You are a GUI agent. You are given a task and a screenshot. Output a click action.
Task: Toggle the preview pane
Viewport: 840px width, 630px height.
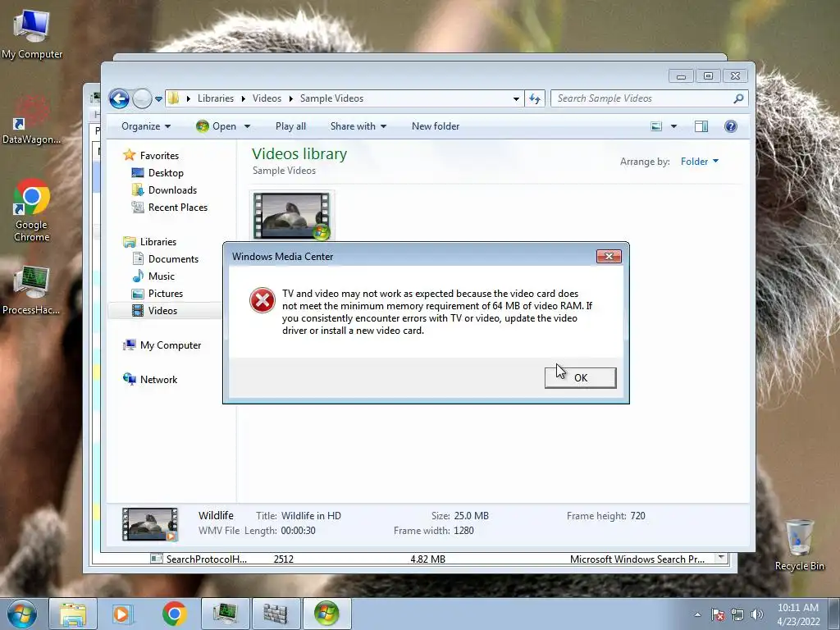click(x=701, y=126)
